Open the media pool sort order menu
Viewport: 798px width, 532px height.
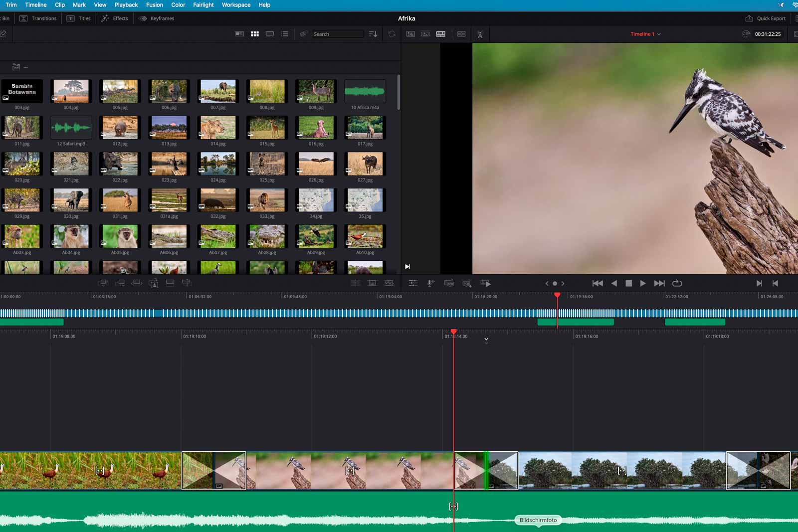[373, 34]
